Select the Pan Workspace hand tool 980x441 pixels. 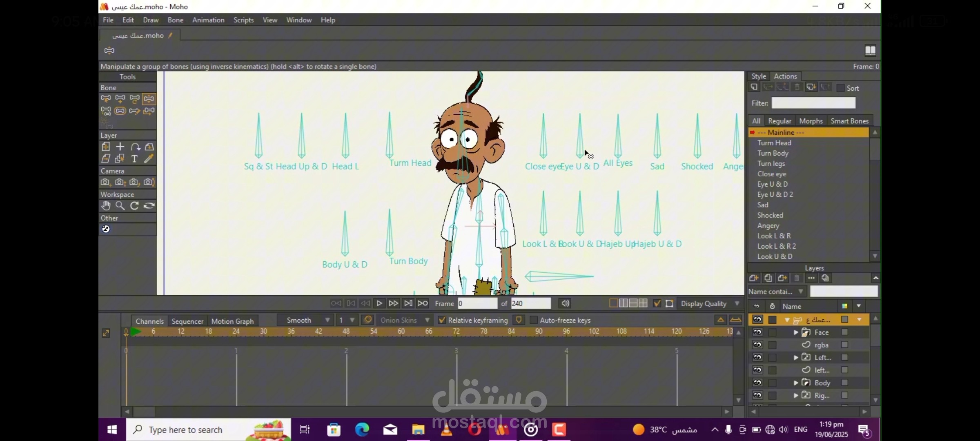pyautogui.click(x=106, y=206)
